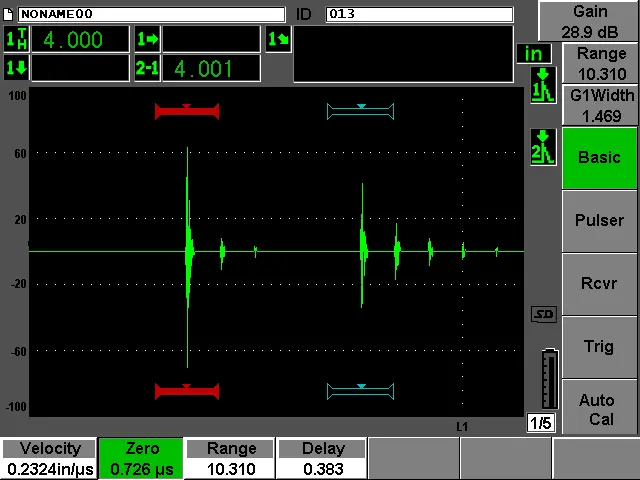Click the gate 2-1 echo-to-echo icon
This screenshot has height=480, width=640.
[147, 68]
